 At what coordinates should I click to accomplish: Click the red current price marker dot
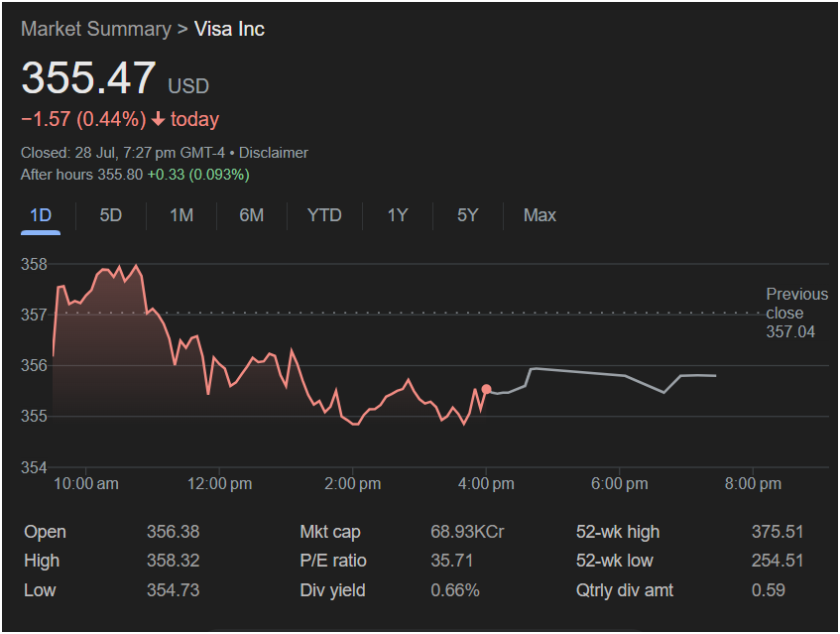click(x=486, y=389)
